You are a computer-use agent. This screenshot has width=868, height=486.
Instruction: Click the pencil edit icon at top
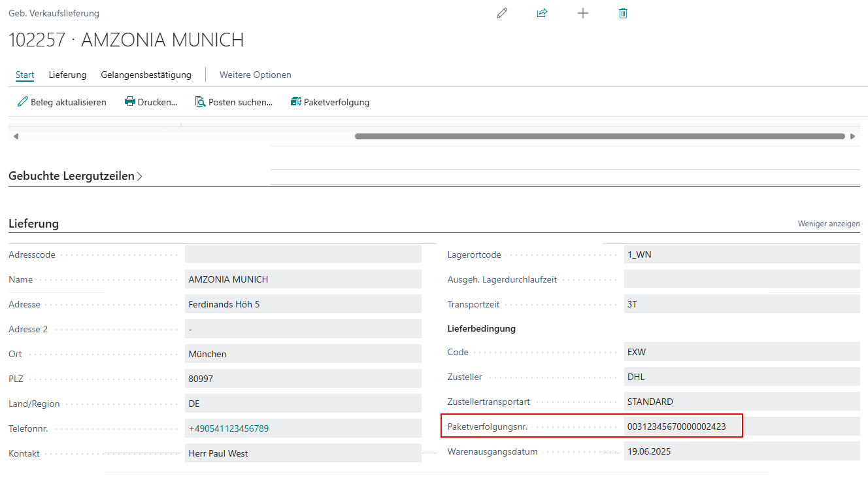pyautogui.click(x=502, y=13)
